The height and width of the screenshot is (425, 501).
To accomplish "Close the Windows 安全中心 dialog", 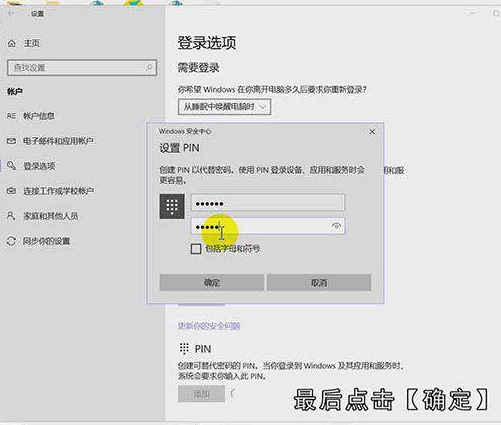I will [x=372, y=132].
